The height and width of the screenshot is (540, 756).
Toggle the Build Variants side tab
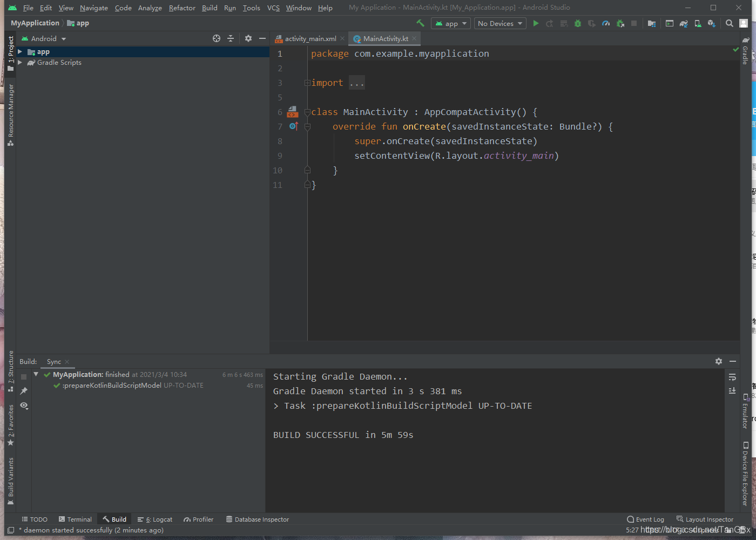10,481
